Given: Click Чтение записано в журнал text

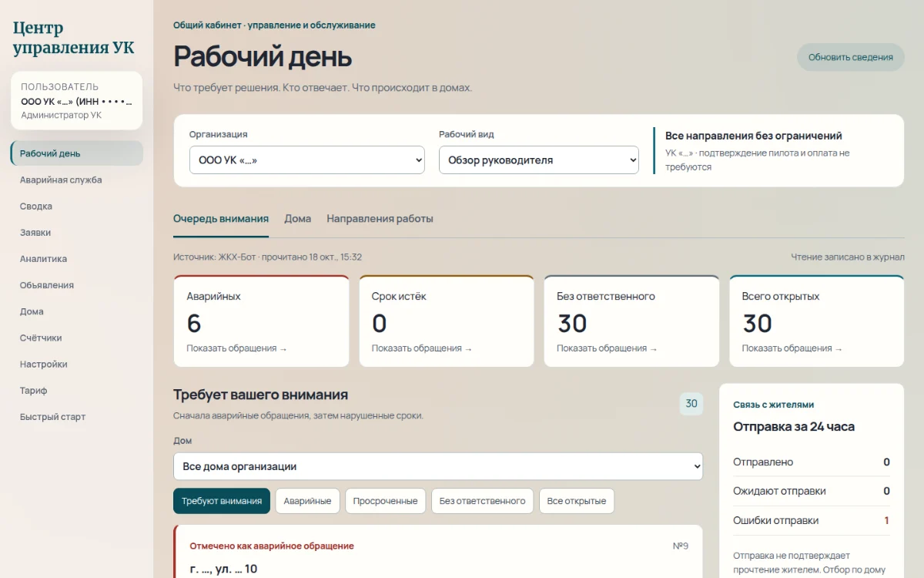Looking at the screenshot, I should pos(848,257).
